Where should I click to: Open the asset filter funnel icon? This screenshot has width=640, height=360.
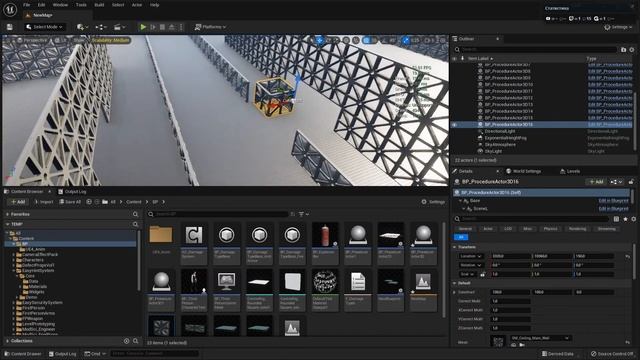point(303,214)
